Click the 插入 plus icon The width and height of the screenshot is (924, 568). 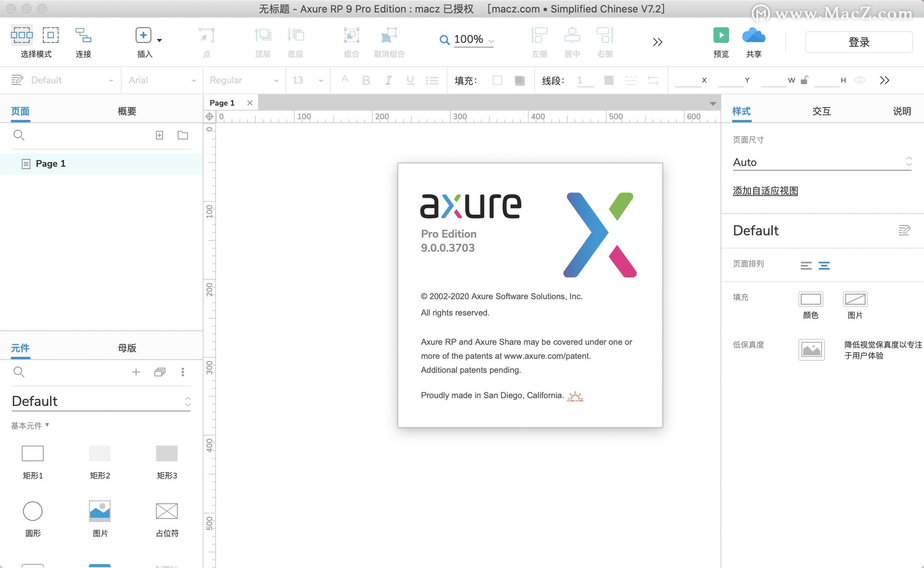[x=143, y=35]
